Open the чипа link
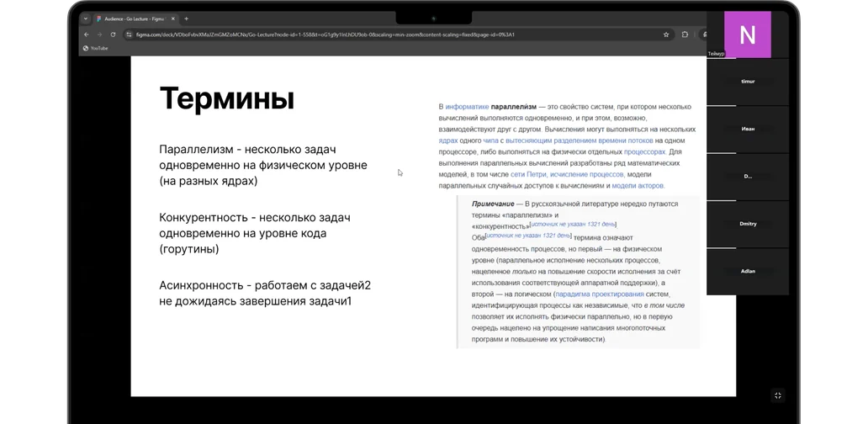The width and height of the screenshot is (868, 424). pyautogui.click(x=490, y=140)
